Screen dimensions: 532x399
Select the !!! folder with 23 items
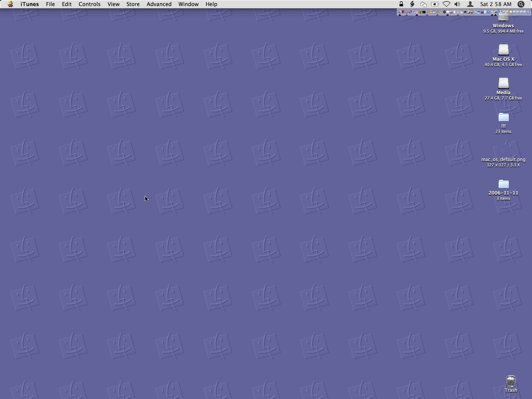tap(503, 117)
